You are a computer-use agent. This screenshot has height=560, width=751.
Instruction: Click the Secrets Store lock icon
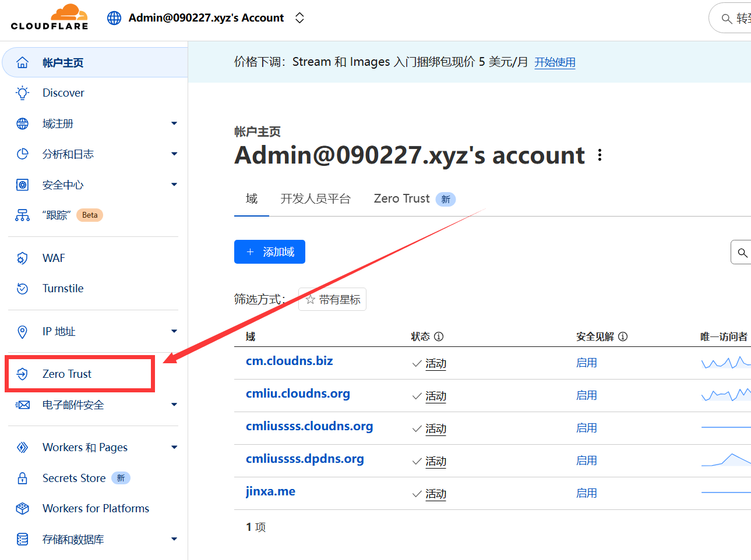point(22,478)
